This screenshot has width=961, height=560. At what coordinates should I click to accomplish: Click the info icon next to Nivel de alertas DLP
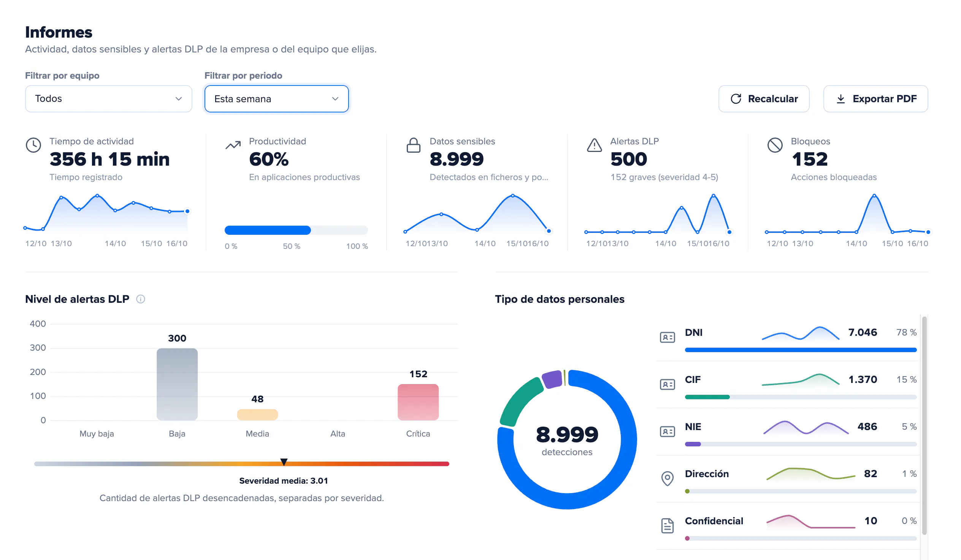pos(141,299)
